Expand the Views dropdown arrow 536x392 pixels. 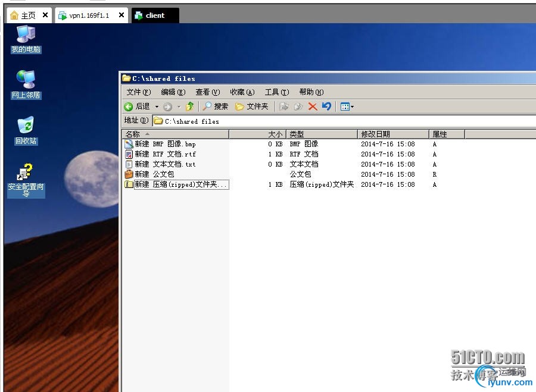pos(352,107)
